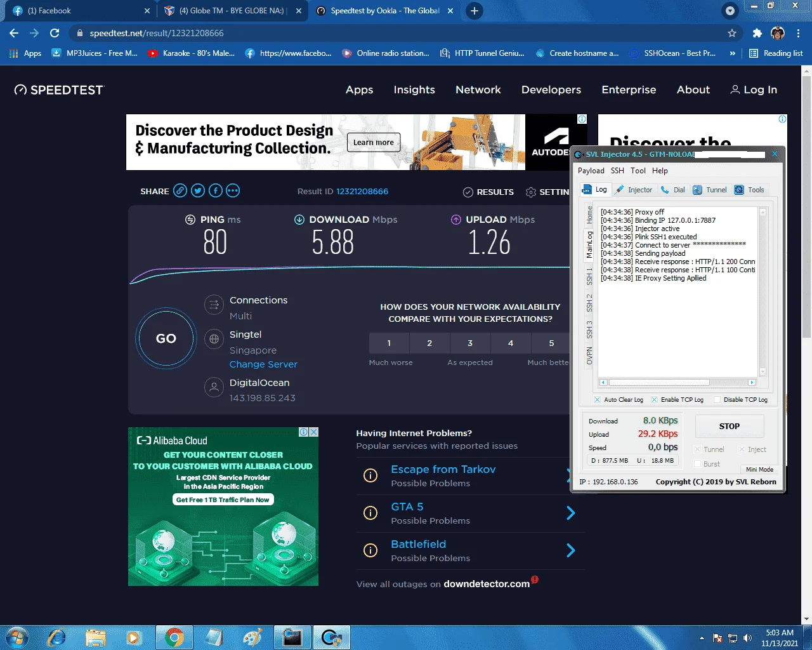The image size is (812, 650).
Task: Open Reading list in bookmarks bar
Action: (x=776, y=53)
